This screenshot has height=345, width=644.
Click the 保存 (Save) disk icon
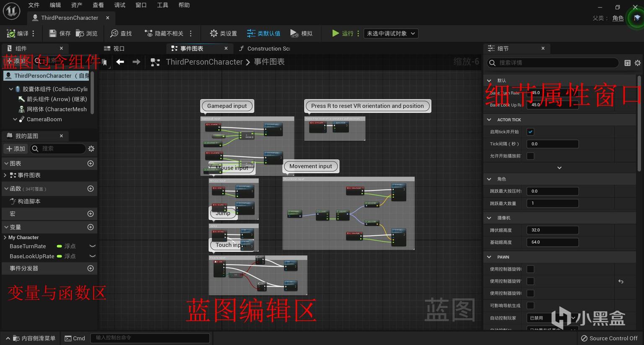pos(53,33)
